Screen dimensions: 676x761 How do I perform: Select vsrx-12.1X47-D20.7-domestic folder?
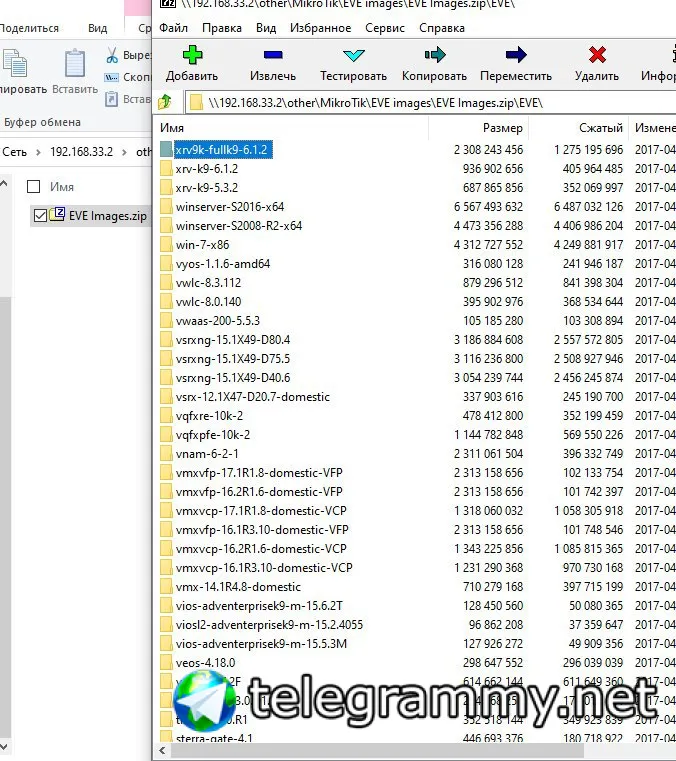point(252,397)
